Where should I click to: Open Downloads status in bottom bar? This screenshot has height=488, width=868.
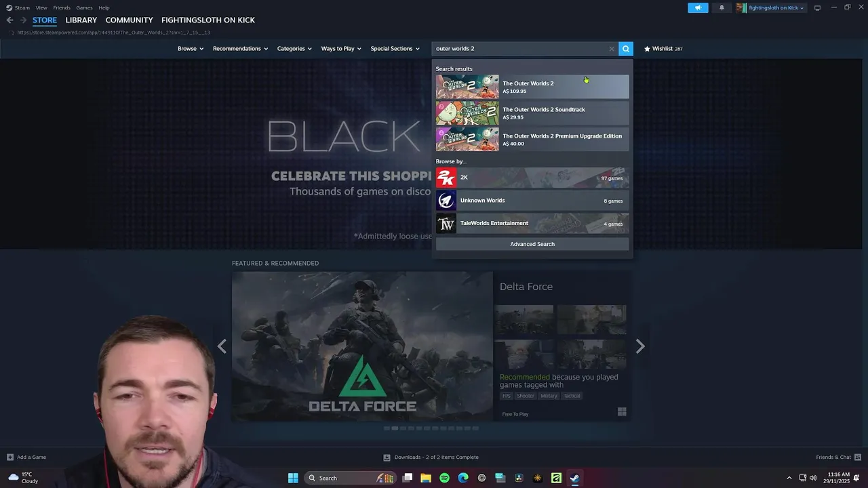click(x=431, y=457)
